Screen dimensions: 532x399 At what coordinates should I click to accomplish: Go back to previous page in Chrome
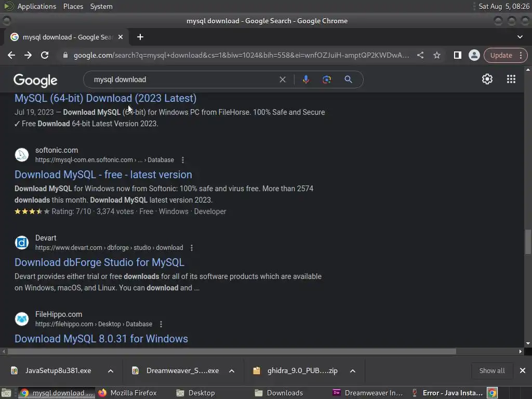[11, 55]
